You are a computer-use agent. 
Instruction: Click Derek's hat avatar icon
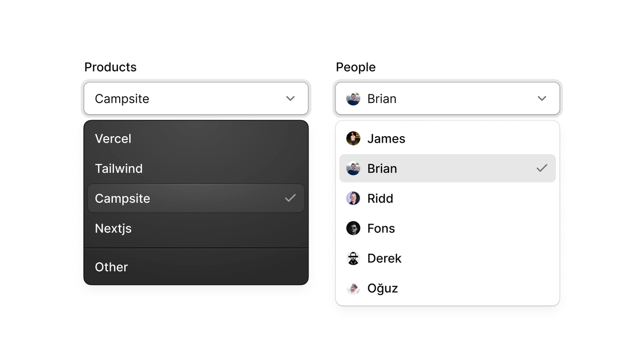pos(353,258)
